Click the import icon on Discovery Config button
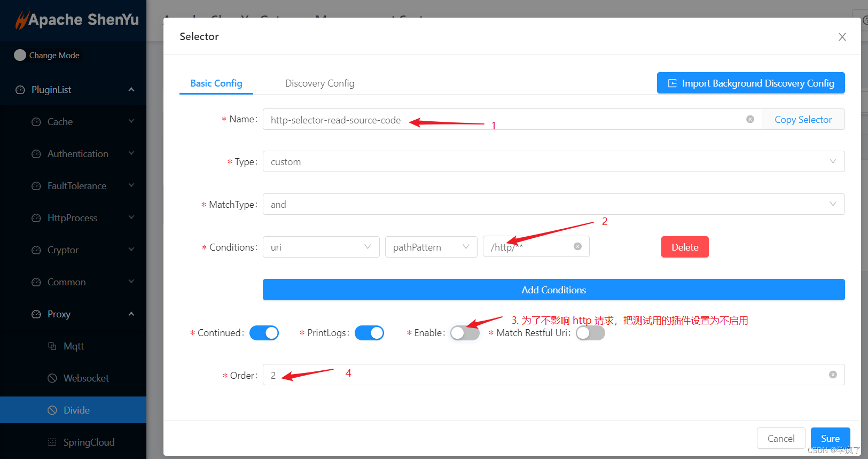This screenshot has width=868, height=459. 672,83
